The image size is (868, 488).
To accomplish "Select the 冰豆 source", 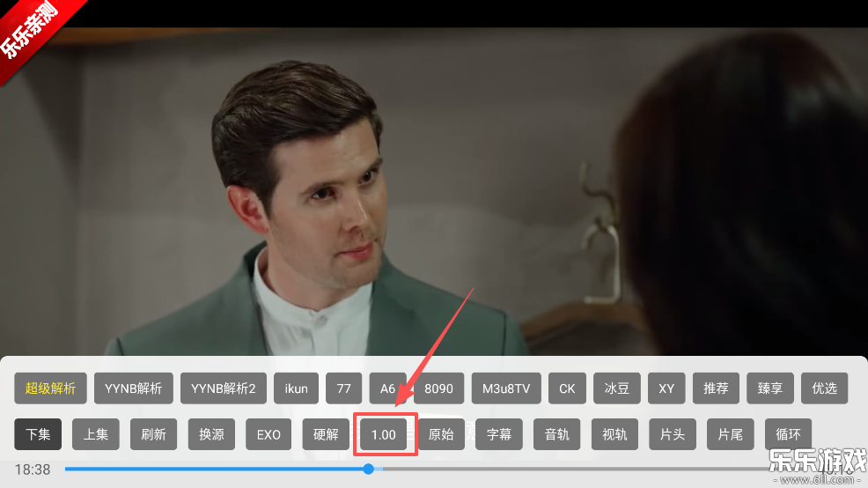I will (x=616, y=388).
